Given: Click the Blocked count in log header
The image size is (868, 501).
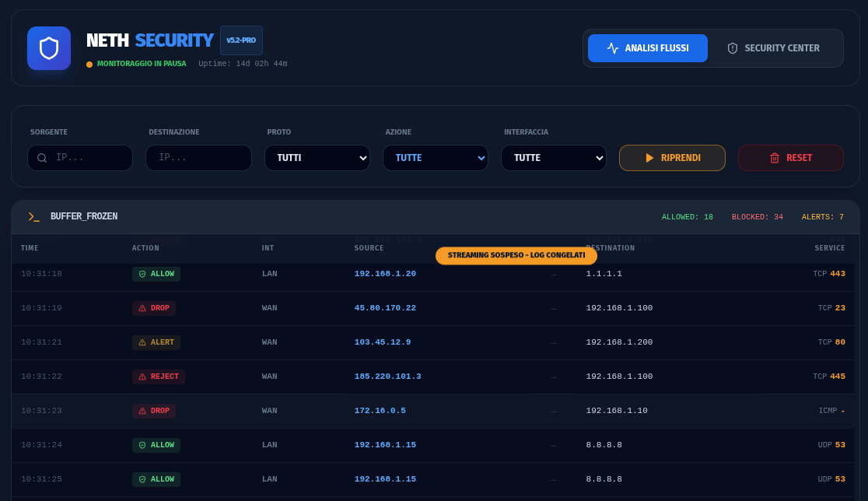Looking at the screenshot, I should pyautogui.click(x=757, y=217).
